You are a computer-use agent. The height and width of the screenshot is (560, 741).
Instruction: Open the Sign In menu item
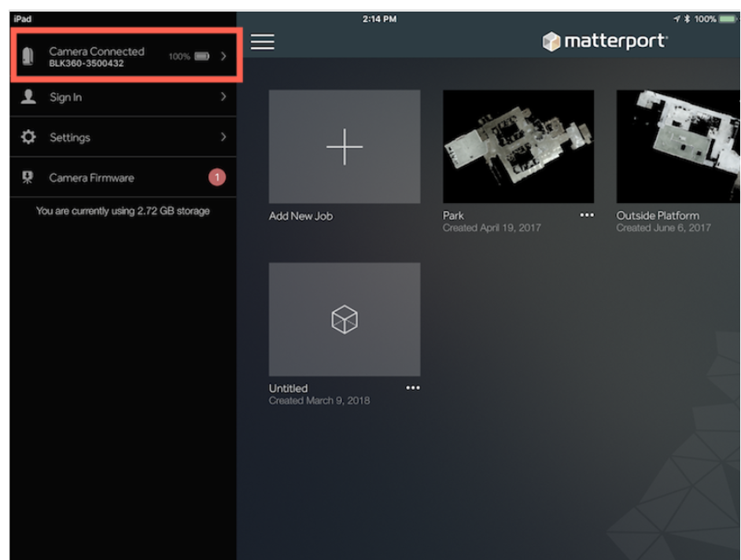point(124,97)
